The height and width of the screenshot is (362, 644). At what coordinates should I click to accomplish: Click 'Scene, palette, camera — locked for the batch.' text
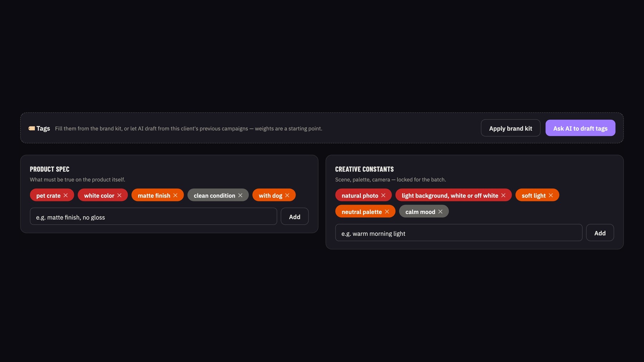[x=390, y=179]
